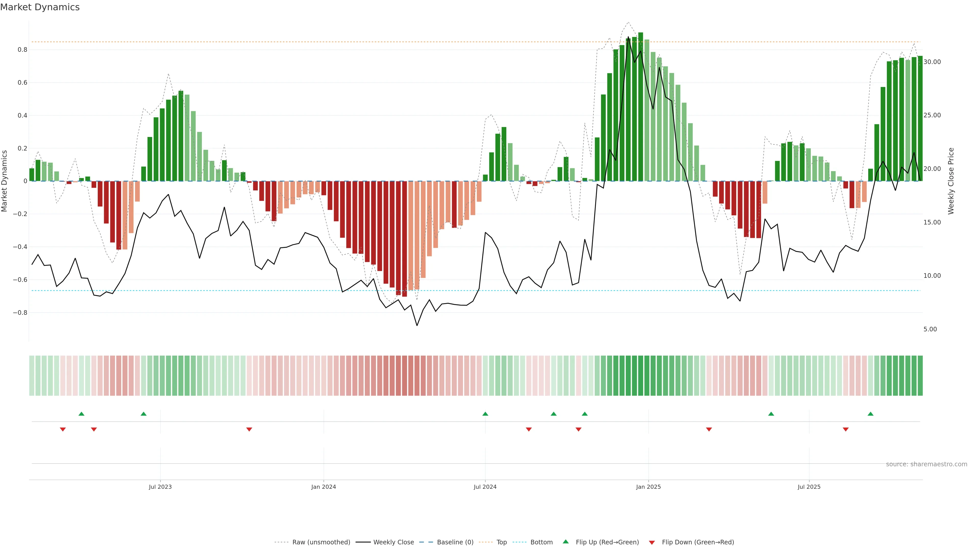980x551 pixels.
Task: Select the earliest red flip-down marker
Action: (x=63, y=429)
